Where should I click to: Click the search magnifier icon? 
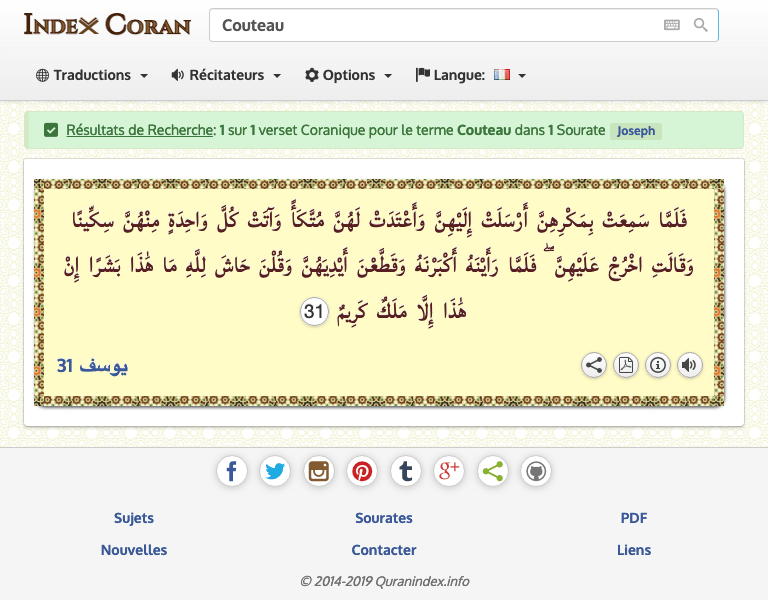click(x=700, y=25)
